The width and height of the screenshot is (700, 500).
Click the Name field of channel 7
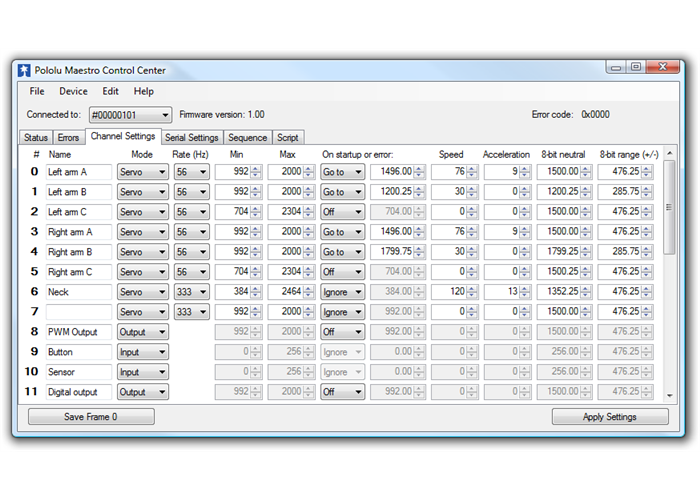(78, 312)
